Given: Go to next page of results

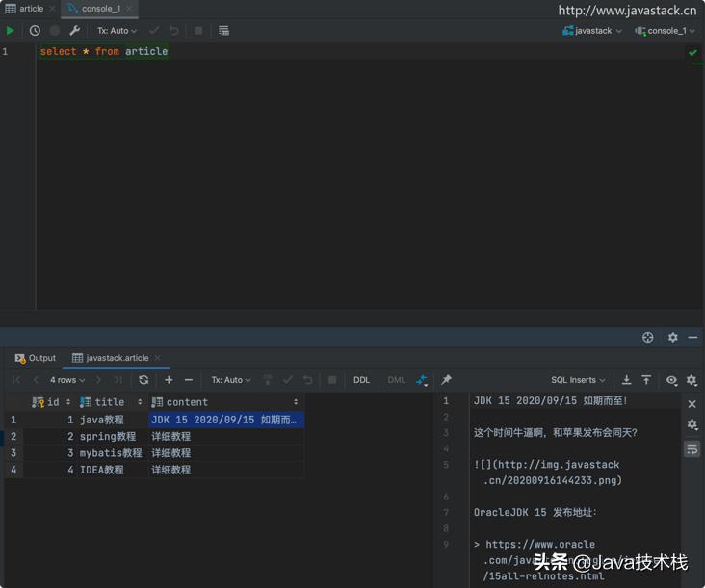Looking at the screenshot, I should coord(98,380).
